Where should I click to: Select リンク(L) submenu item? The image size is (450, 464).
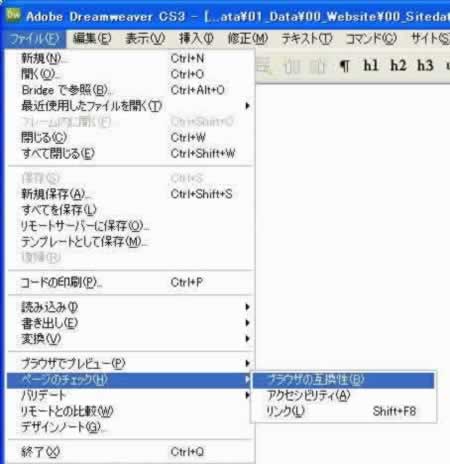343,411
